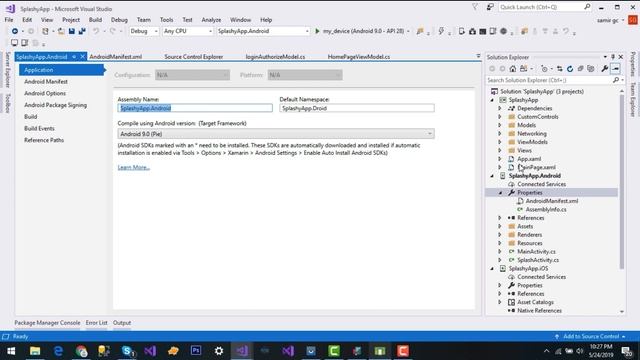Select the Android Options settings page
The height and width of the screenshot is (360, 640).
pyautogui.click(x=45, y=93)
